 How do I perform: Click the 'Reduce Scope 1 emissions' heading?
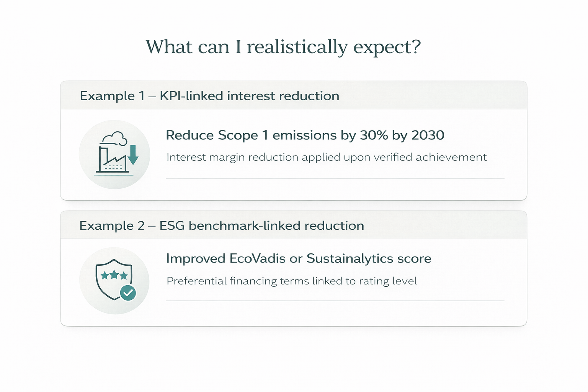[305, 135]
